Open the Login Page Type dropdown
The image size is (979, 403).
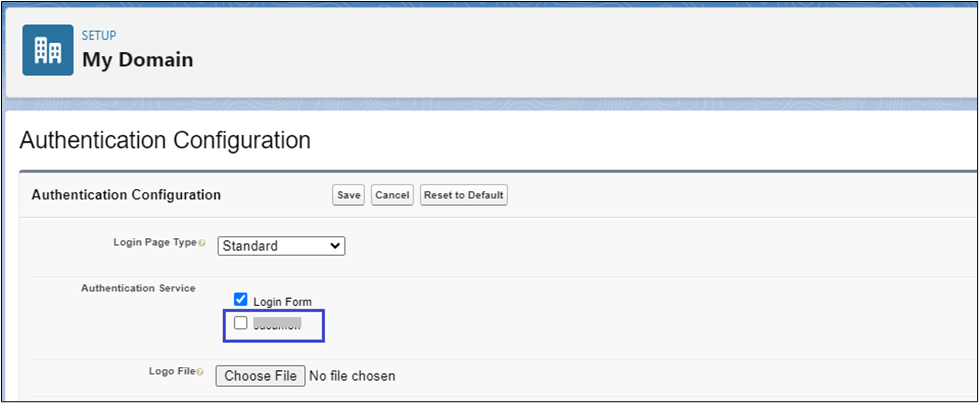(281, 246)
